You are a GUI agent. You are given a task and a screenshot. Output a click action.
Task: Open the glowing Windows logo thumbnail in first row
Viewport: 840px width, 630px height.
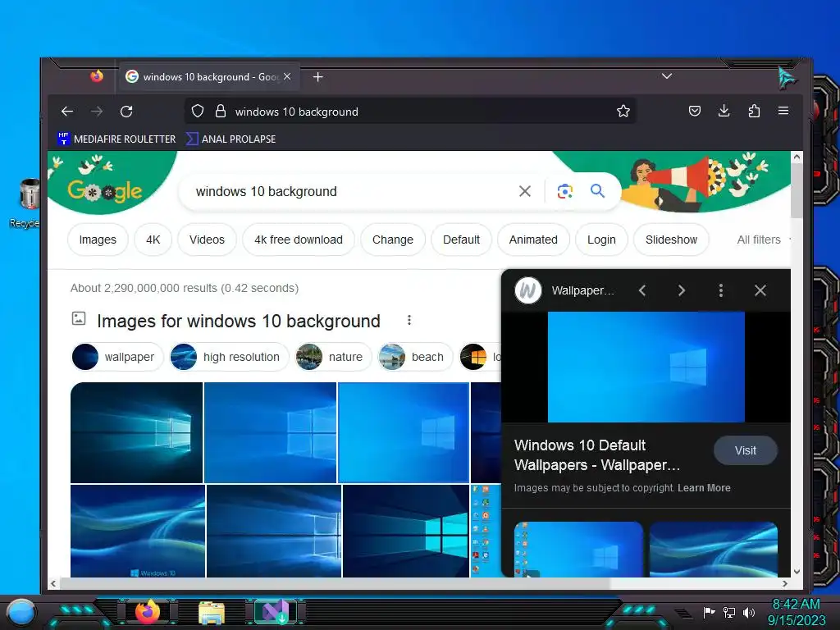[x=137, y=432]
